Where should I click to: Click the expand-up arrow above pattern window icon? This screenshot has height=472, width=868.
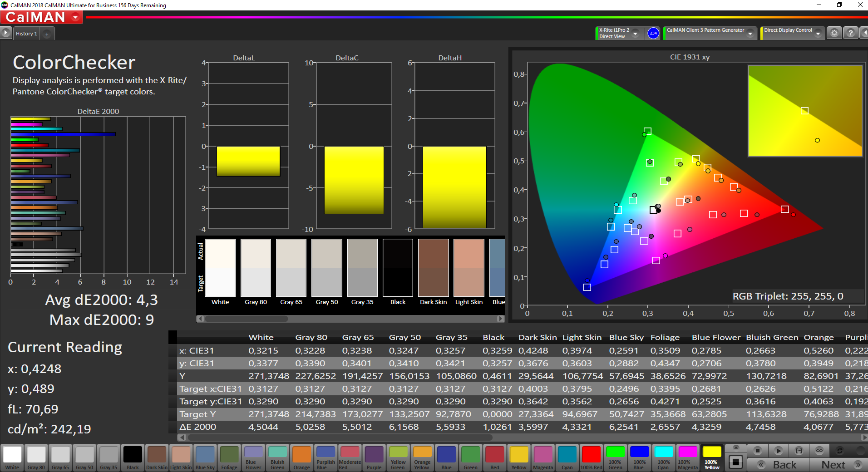tap(736, 447)
